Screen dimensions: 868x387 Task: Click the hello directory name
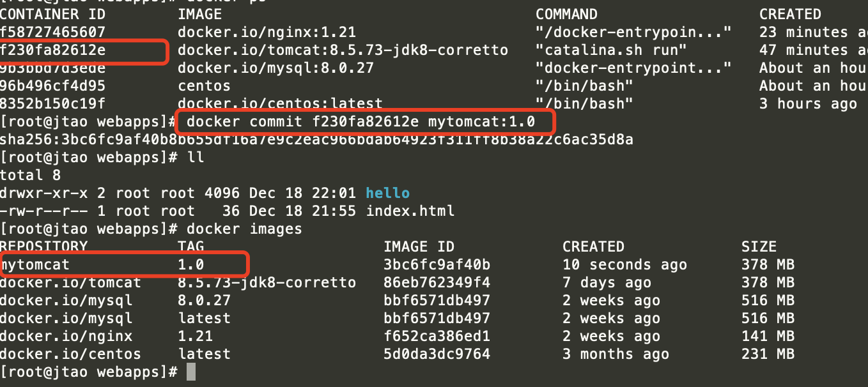point(388,193)
